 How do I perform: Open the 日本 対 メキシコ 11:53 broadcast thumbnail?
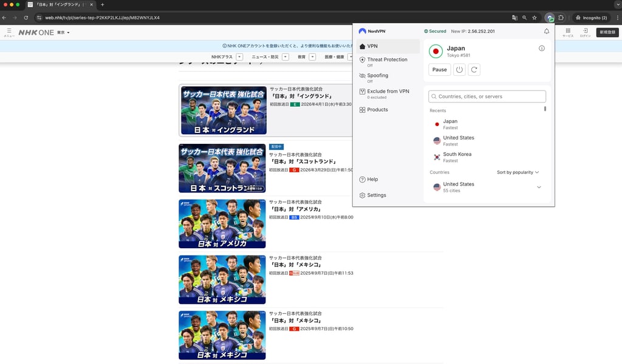(x=222, y=280)
